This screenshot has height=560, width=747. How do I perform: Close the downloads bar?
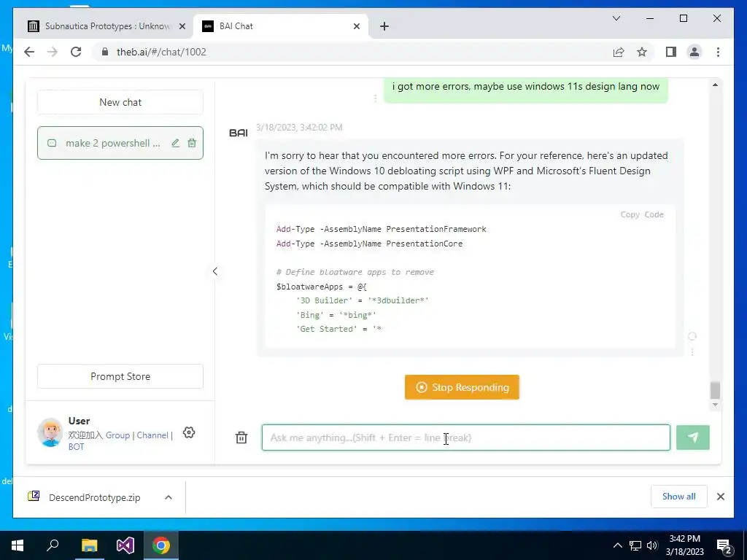click(720, 496)
